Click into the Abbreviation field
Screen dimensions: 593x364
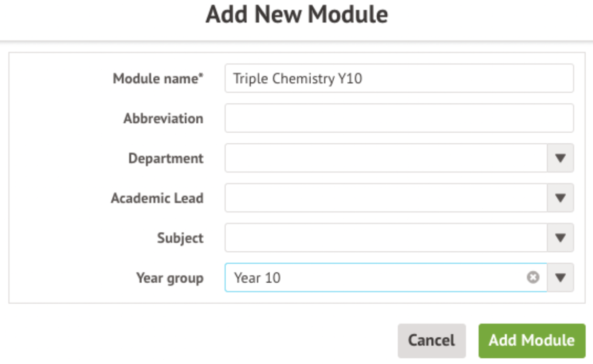point(399,119)
